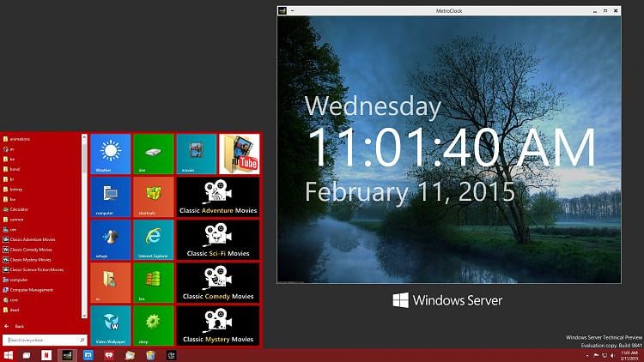Click the Start list scrollbar down arrow
This screenshot has height=362, width=644.
pos(84,316)
